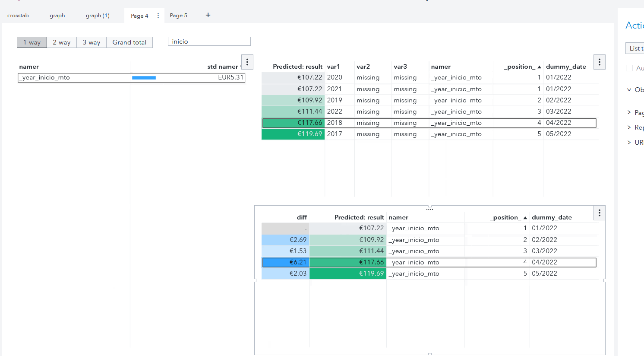Click the Grand total button
Screen dimensions: 644x356
tap(129, 42)
